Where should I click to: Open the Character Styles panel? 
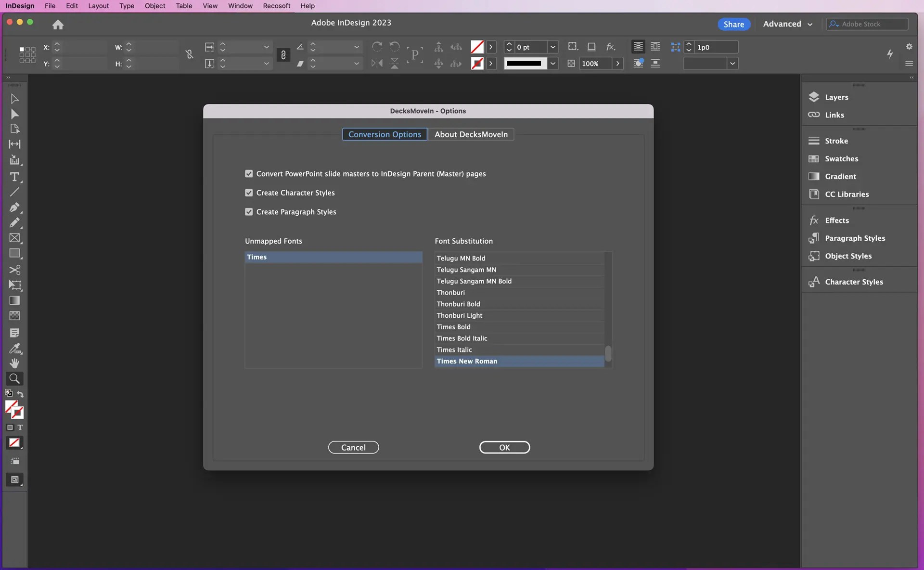tap(853, 282)
